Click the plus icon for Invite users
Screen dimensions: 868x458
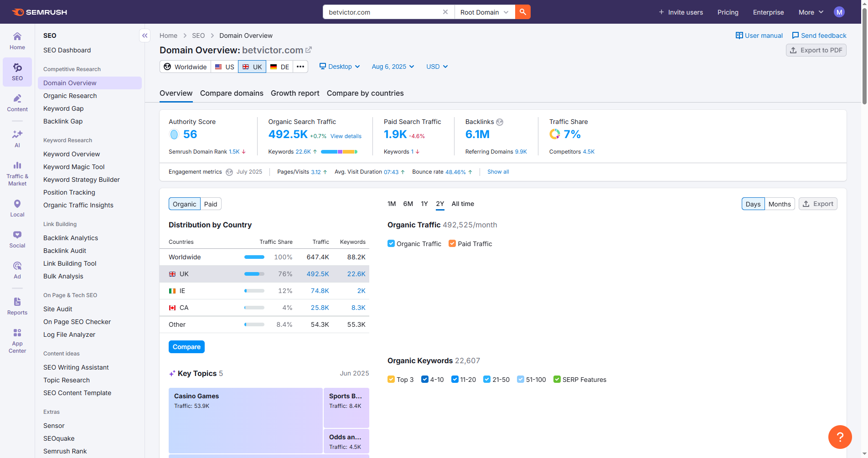point(661,12)
